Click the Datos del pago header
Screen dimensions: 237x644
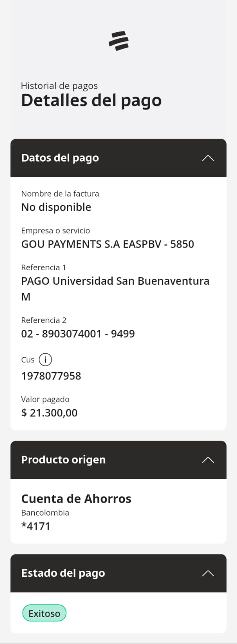[x=118, y=158]
